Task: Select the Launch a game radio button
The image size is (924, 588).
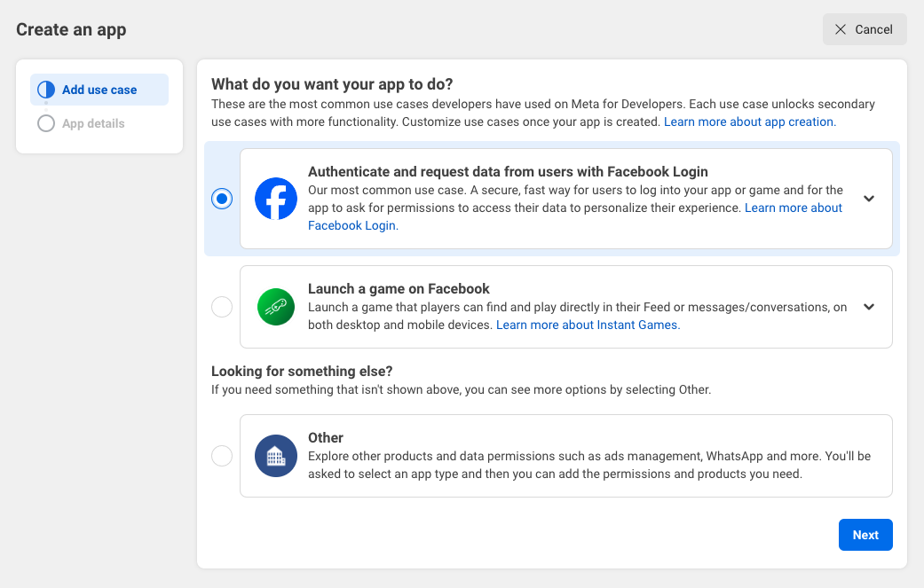Action: (222, 306)
